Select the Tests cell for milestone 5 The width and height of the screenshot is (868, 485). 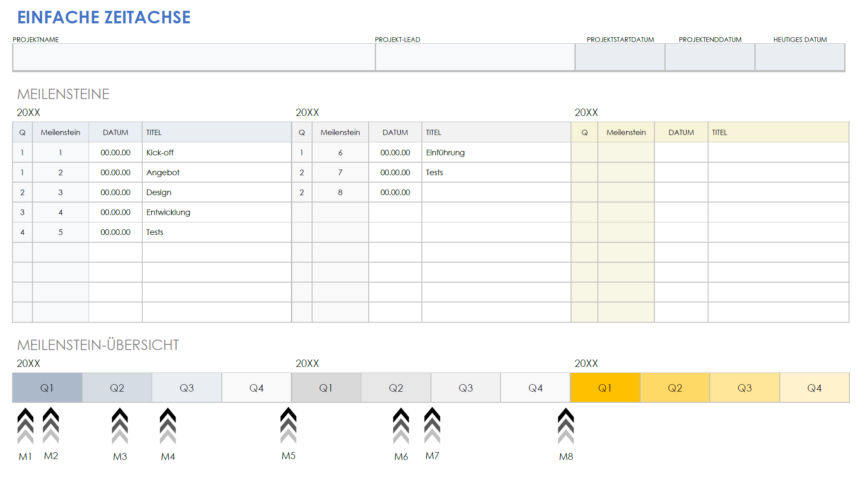coord(217,232)
